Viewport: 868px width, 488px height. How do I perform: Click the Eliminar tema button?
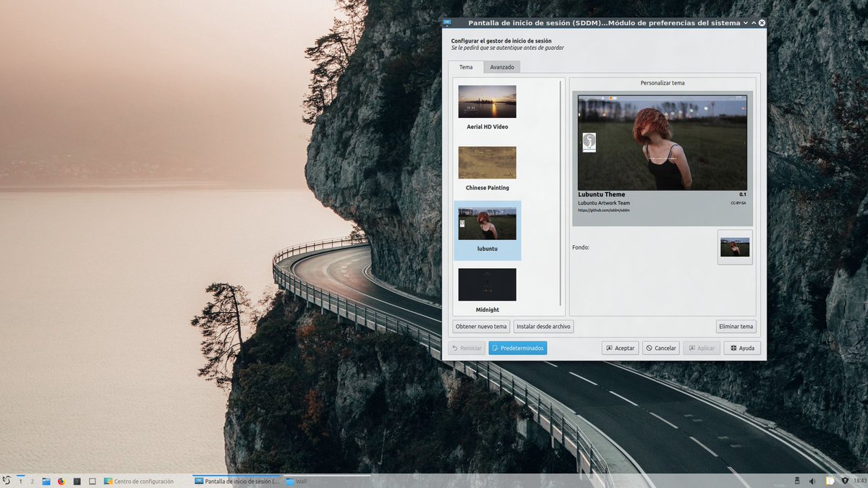click(x=736, y=326)
